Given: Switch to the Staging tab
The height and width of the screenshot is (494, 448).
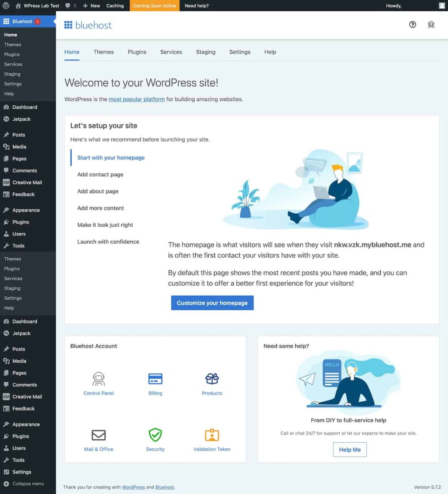Looking at the screenshot, I should [205, 52].
